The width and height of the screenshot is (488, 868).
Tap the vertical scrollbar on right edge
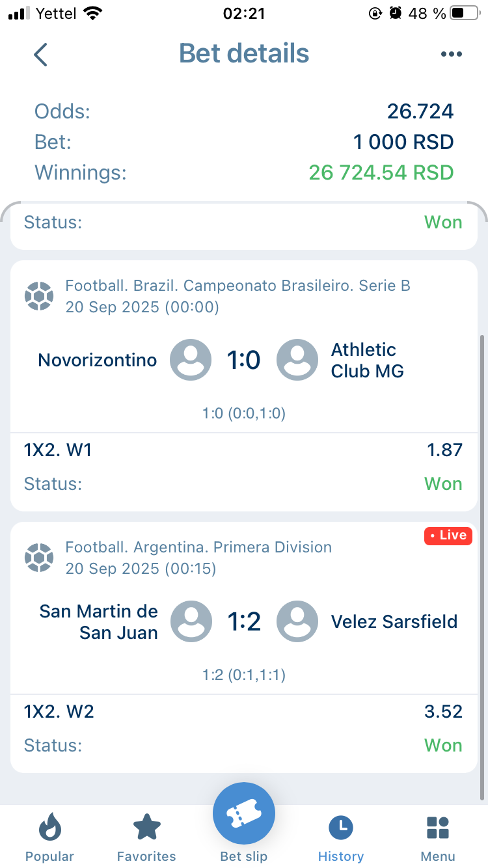482,566
